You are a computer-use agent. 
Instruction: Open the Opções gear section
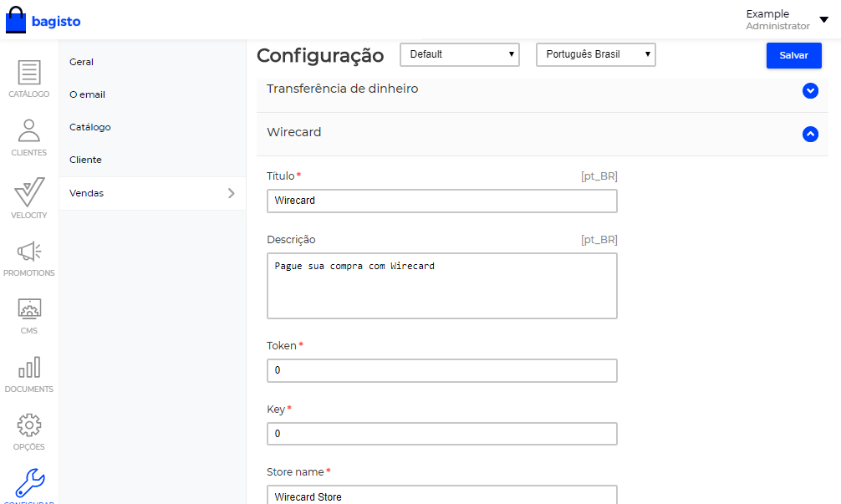tap(29, 432)
